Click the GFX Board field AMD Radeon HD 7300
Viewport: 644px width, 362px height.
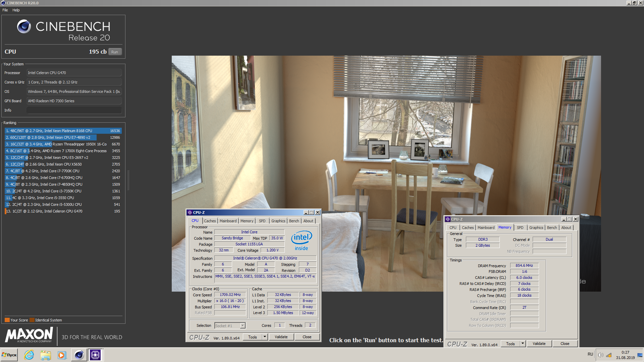(74, 101)
